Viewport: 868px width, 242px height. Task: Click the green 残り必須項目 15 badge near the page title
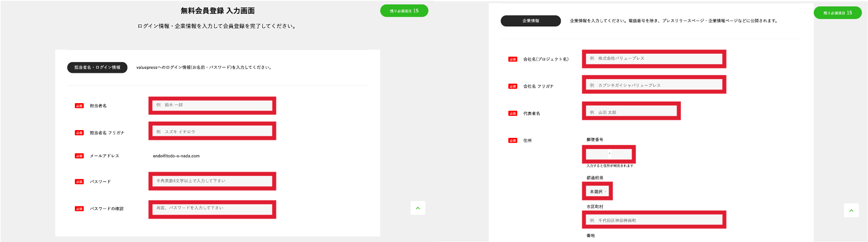(x=404, y=11)
